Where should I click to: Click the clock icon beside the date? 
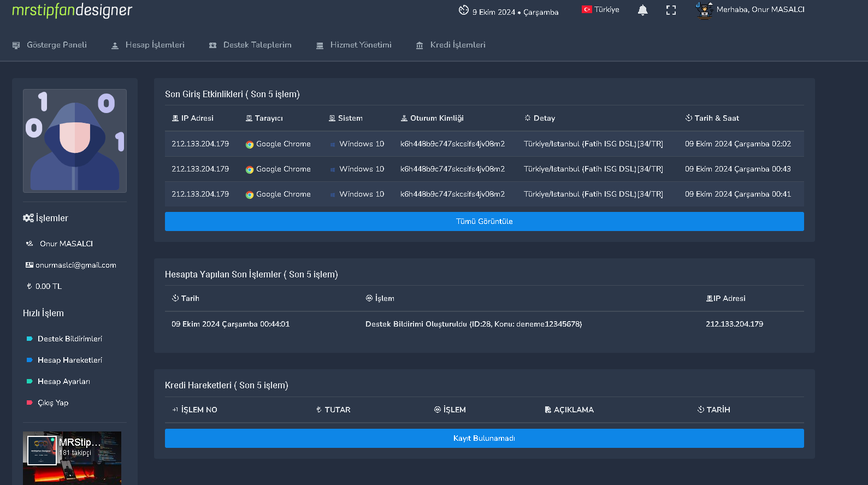pyautogui.click(x=464, y=10)
